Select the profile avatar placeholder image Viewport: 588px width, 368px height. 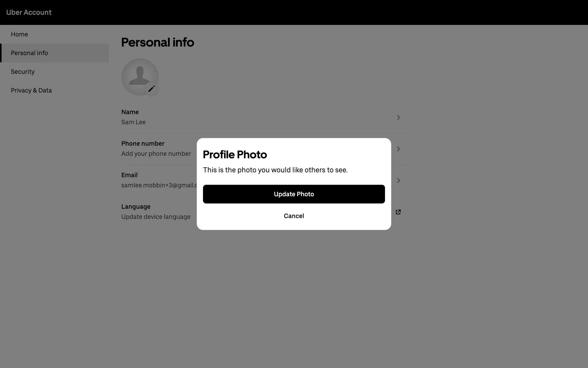pyautogui.click(x=140, y=77)
